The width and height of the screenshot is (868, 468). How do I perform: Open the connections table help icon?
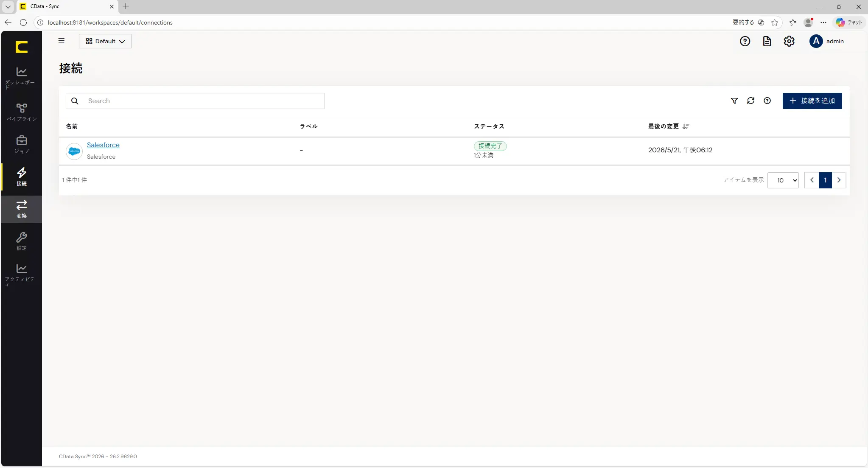(767, 101)
